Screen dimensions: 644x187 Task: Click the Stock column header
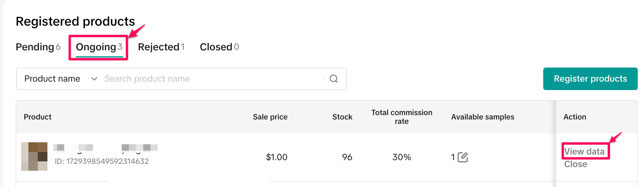click(342, 117)
